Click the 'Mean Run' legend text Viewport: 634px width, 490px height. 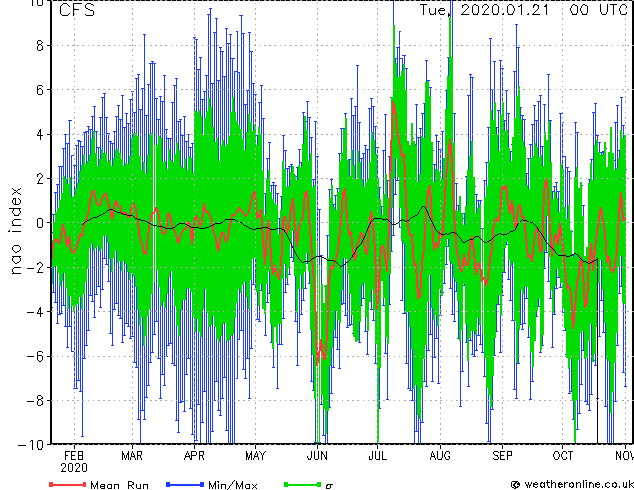(x=119, y=485)
